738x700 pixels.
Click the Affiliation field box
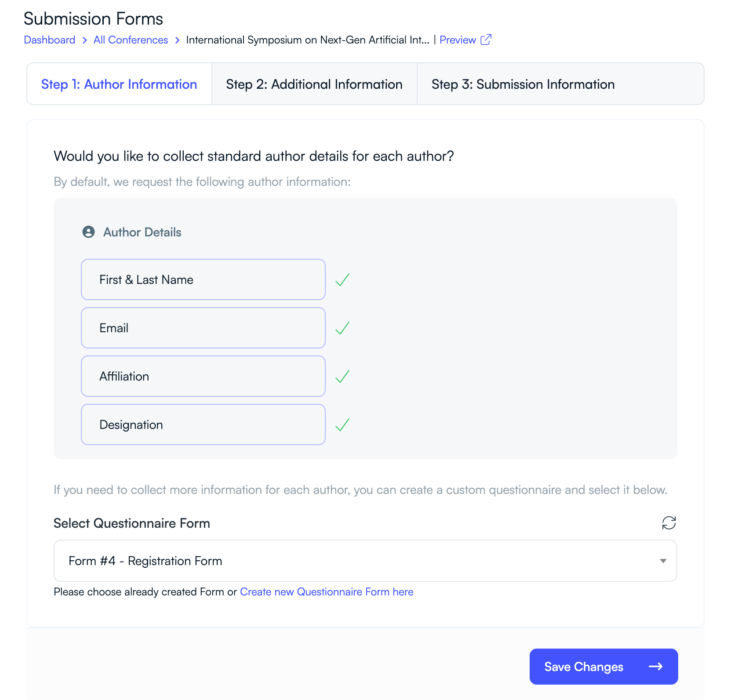(203, 376)
